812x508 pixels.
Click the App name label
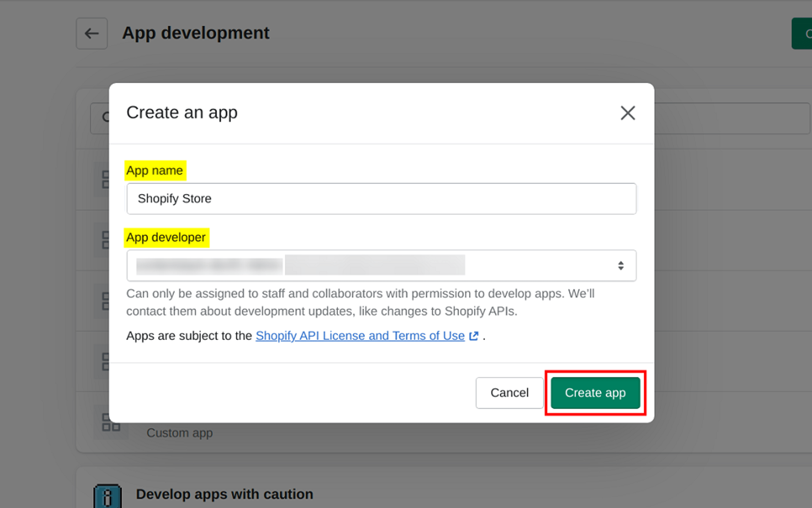[x=155, y=171]
